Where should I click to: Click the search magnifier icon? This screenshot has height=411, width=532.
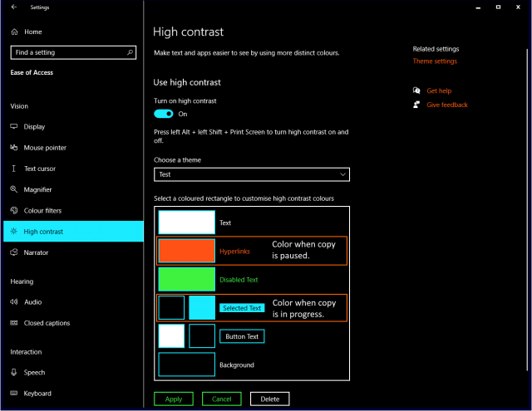pyautogui.click(x=130, y=52)
